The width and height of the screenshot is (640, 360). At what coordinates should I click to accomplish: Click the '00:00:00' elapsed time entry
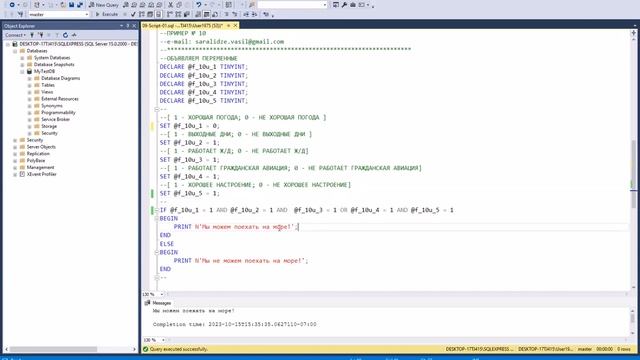point(604,349)
